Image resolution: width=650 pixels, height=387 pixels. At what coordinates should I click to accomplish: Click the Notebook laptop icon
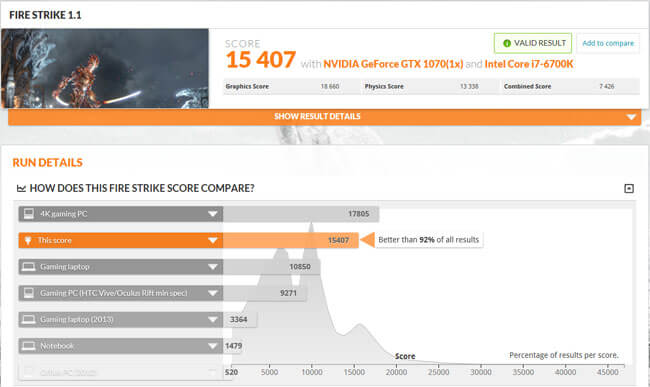pos(29,346)
